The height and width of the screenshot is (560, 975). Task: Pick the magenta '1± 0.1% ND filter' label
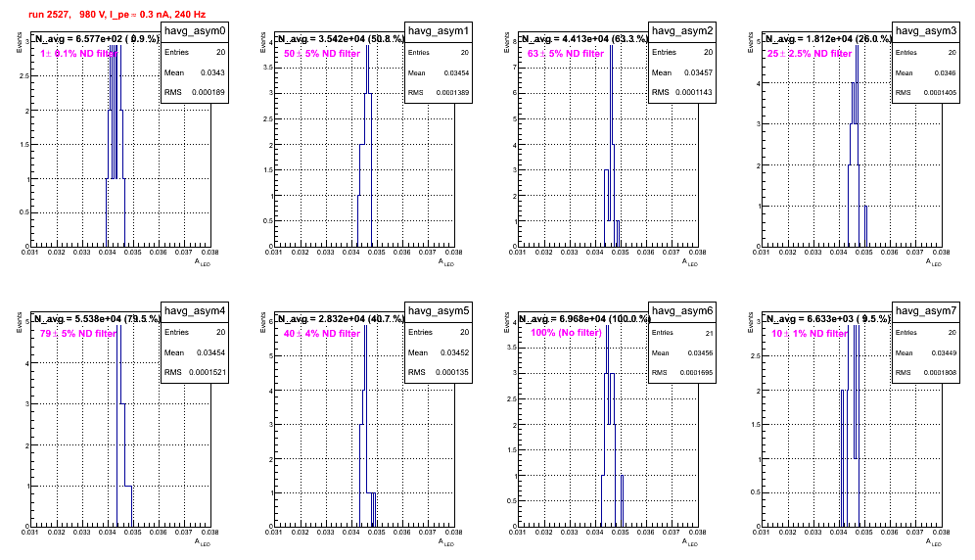coord(79,54)
